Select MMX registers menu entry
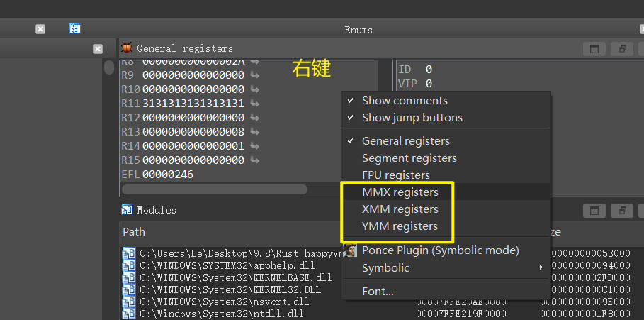644x320 pixels. 446,192
